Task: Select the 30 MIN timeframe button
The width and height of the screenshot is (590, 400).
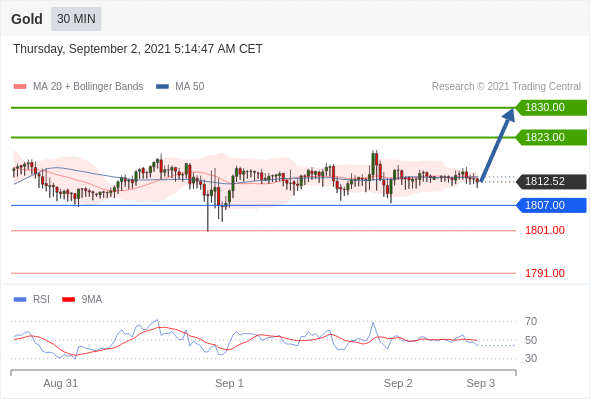Action: (76, 19)
